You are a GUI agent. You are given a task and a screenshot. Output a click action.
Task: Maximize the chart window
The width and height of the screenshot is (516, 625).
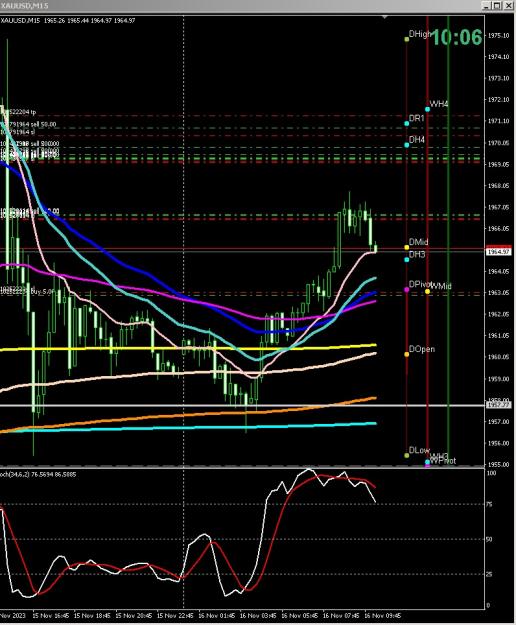point(497,6)
